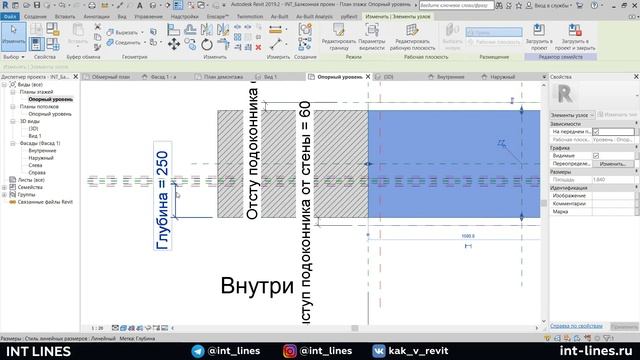Image resolution: width=640 pixels, height=360 pixels.
Task: Switch to the 'План демонтажа' view tab
Action: click(223, 77)
